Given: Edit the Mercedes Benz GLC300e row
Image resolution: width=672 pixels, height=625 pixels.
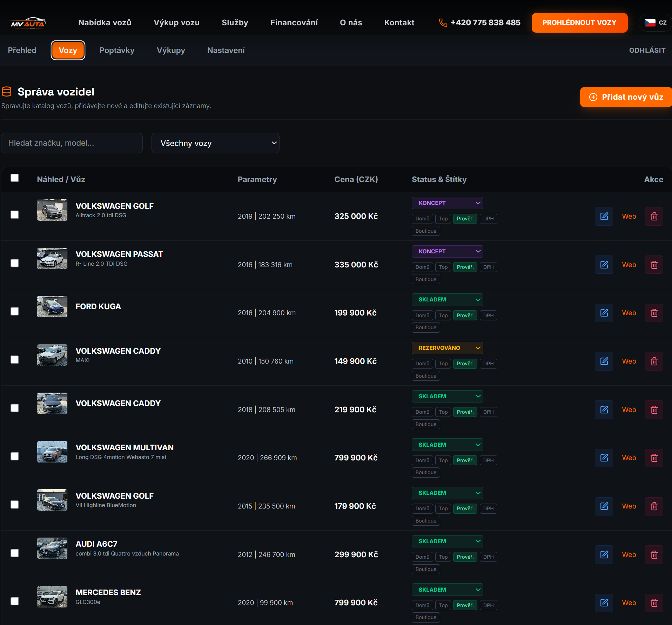Looking at the screenshot, I should pos(604,603).
